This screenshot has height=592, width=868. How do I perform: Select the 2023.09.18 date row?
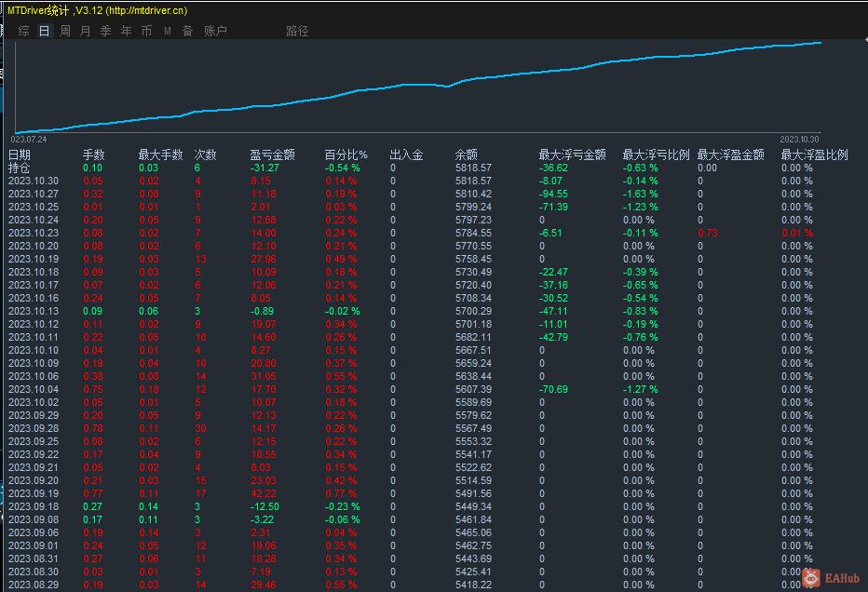(x=34, y=506)
